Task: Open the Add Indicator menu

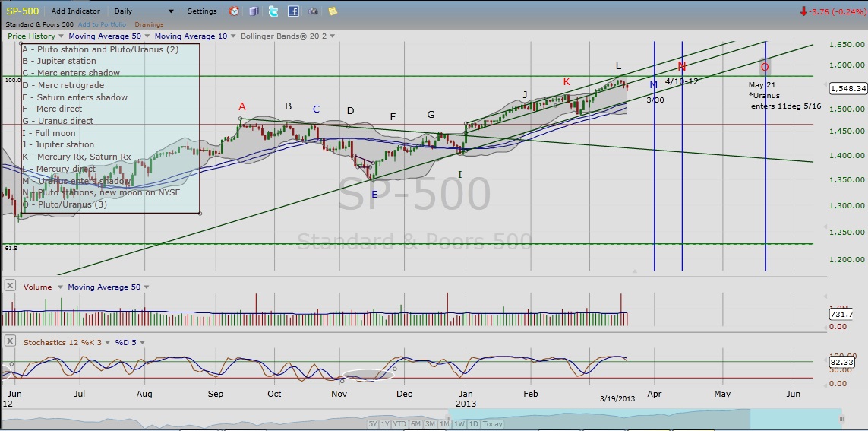Action: click(76, 11)
